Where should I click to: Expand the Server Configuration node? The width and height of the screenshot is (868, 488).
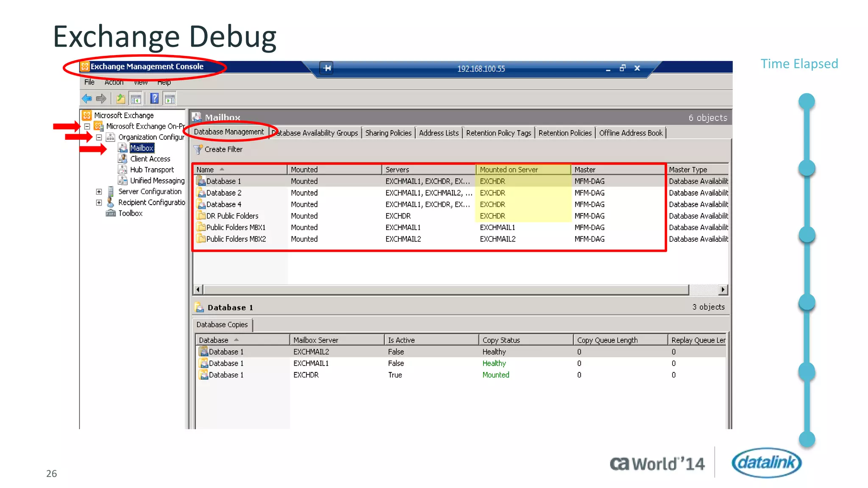tap(99, 191)
